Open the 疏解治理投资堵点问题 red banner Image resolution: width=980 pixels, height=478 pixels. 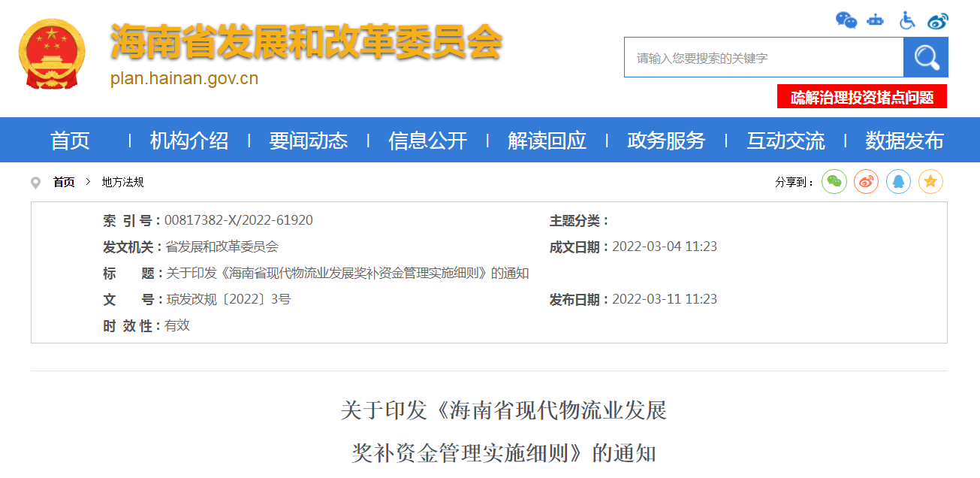[x=861, y=97]
